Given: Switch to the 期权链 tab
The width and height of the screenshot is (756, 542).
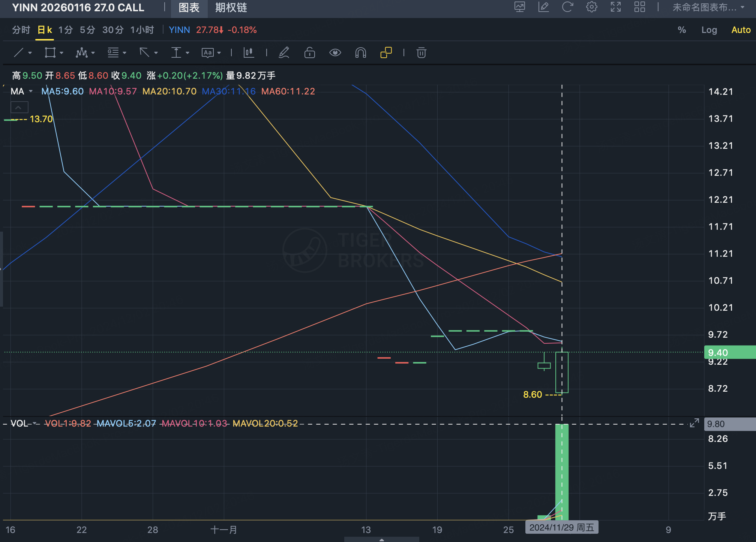Looking at the screenshot, I should point(231,8).
